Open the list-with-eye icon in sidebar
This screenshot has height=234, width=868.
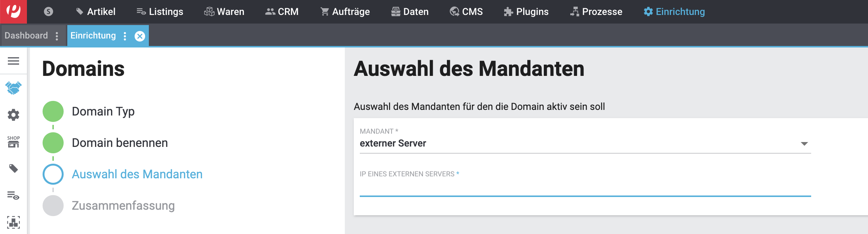(x=13, y=195)
